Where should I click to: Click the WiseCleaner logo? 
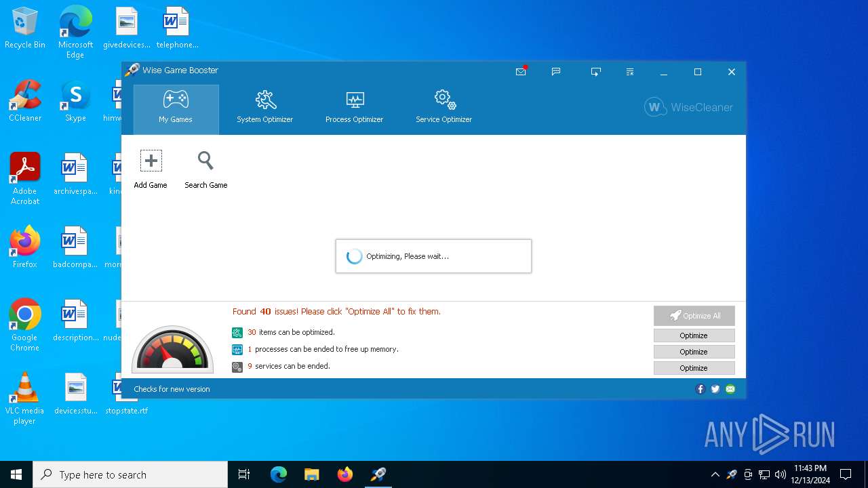pyautogui.click(x=688, y=107)
